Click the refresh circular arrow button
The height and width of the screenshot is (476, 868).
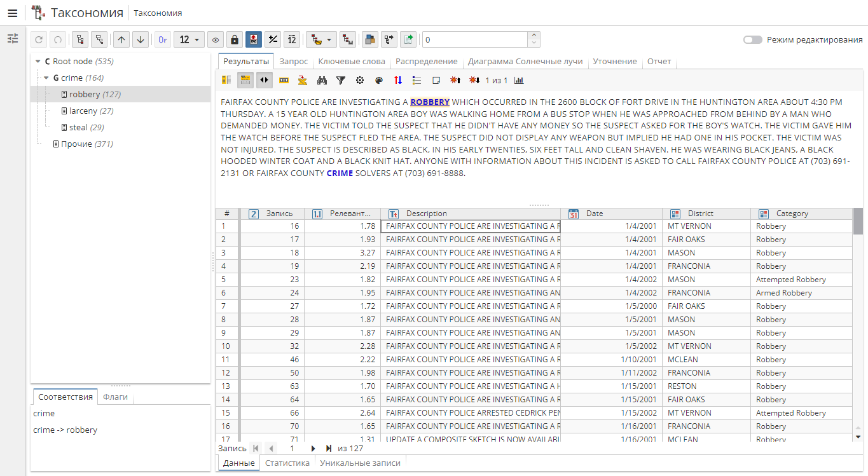39,39
